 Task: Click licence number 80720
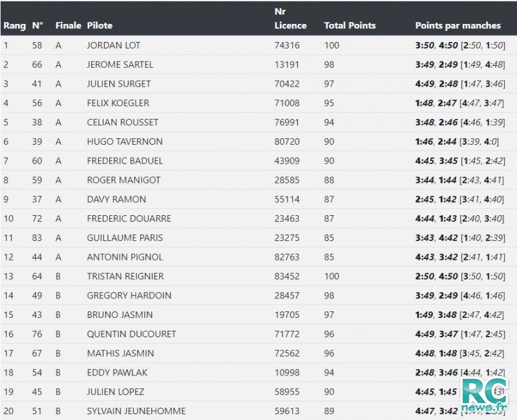[287, 142]
